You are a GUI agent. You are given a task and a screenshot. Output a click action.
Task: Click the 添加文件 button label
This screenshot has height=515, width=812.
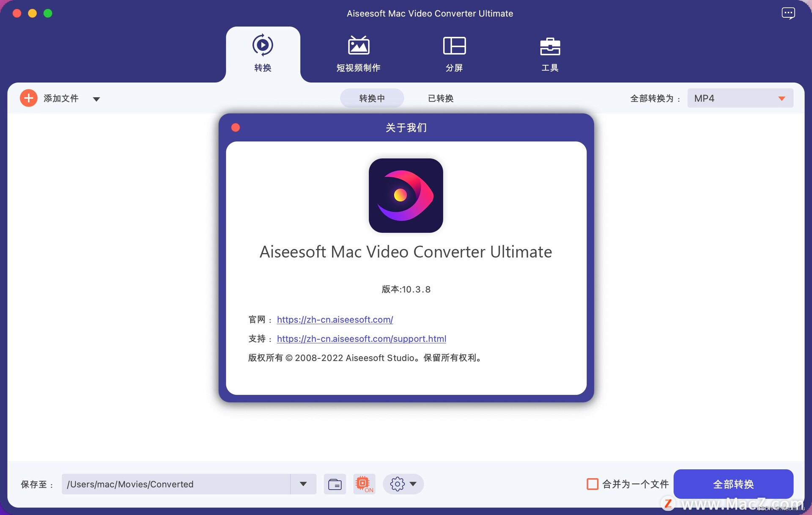(61, 98)
